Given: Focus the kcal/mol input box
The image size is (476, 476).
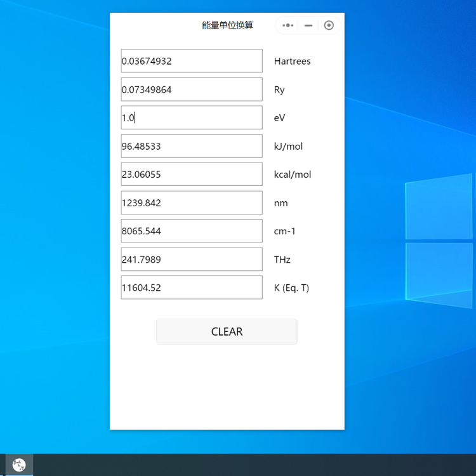Looking at the screenshot, I should [192, 175].
